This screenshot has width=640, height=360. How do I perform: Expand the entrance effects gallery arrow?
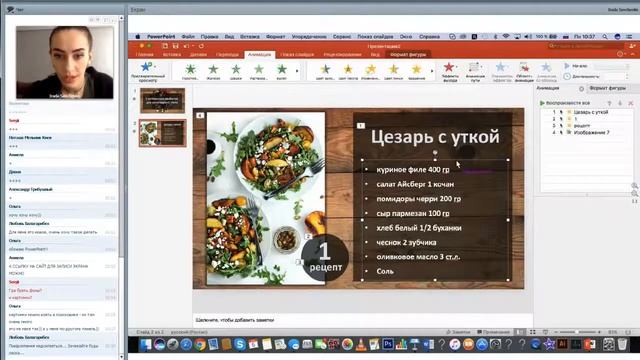(x=297, y=71)
